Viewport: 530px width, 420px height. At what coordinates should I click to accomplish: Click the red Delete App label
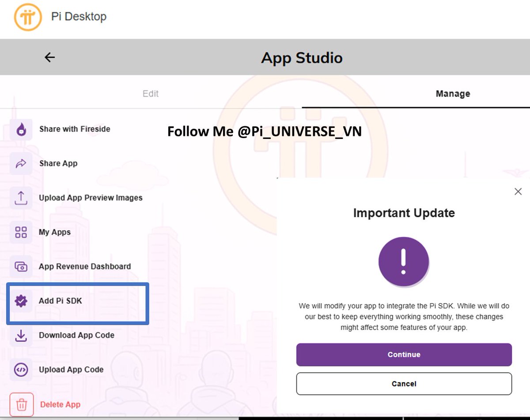click(x=60, y=405)
